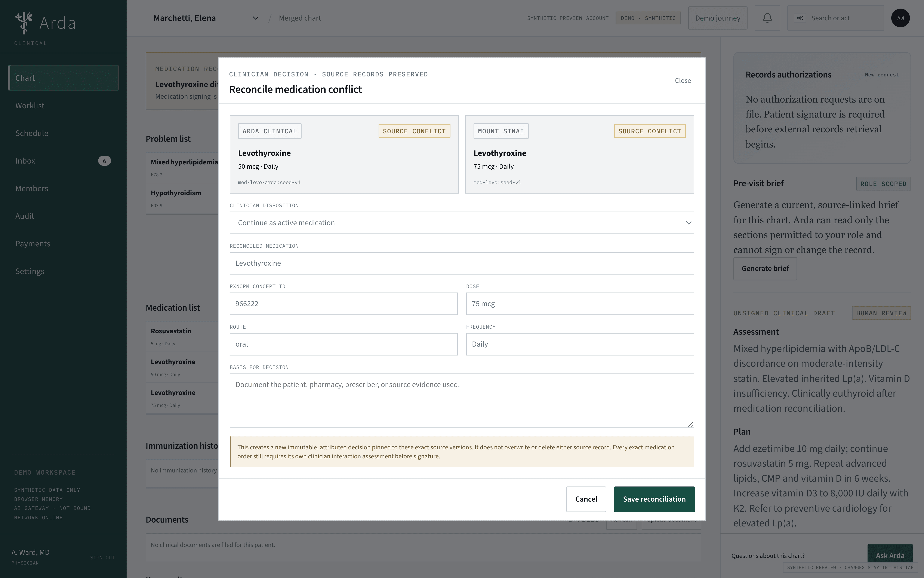The image size is (924, 578).
Task: Navigate to Members
Action: (63, 188)
